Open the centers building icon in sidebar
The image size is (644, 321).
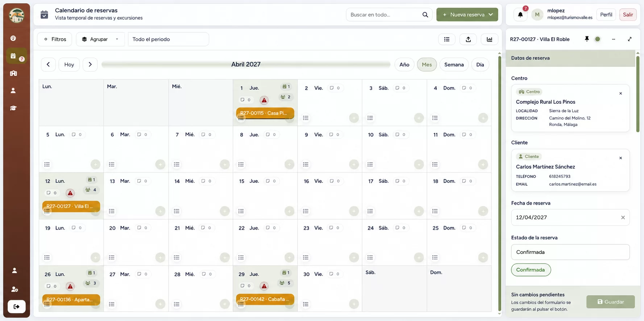pyautogui.click(x=13, y=73)
